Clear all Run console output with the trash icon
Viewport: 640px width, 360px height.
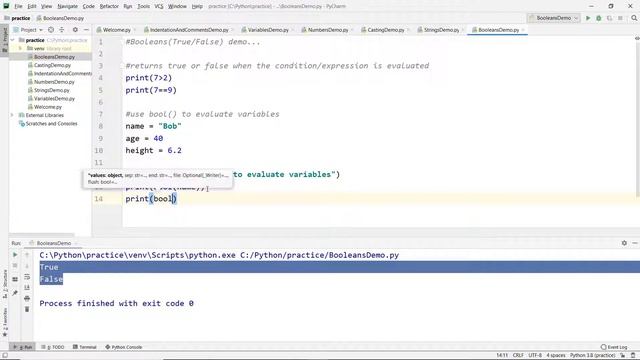tap(27, 309)
